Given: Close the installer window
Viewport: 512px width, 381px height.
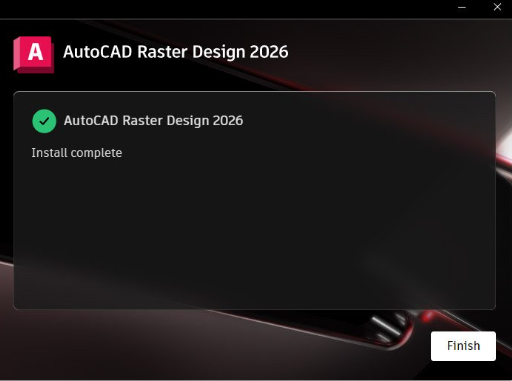Looking at the screenshot, I should (497, 7).
